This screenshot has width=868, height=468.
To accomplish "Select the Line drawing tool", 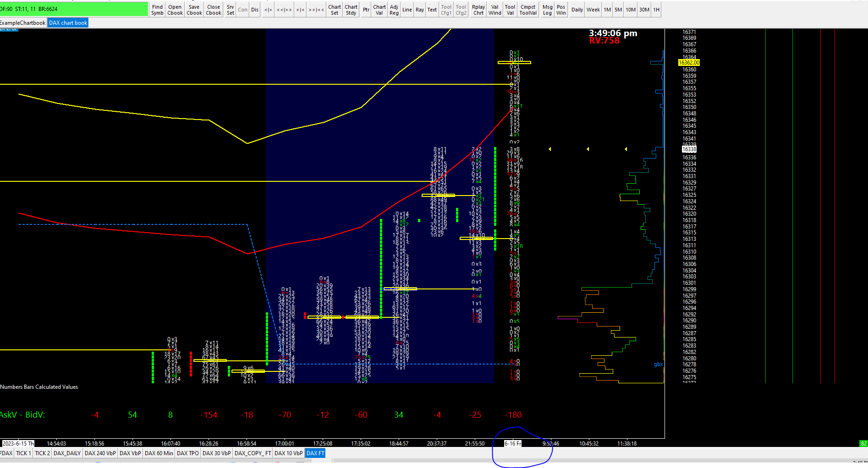I will 407,10.
